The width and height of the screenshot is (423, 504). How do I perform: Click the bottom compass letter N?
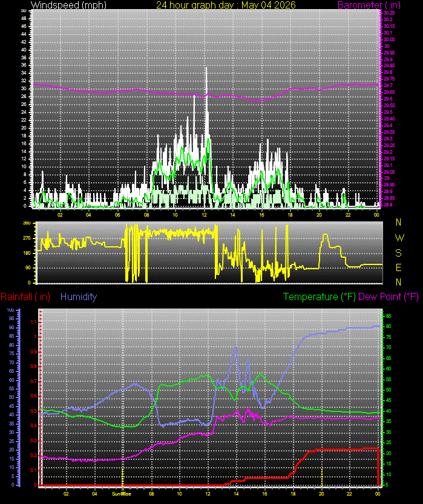click(x=398, y=282)
